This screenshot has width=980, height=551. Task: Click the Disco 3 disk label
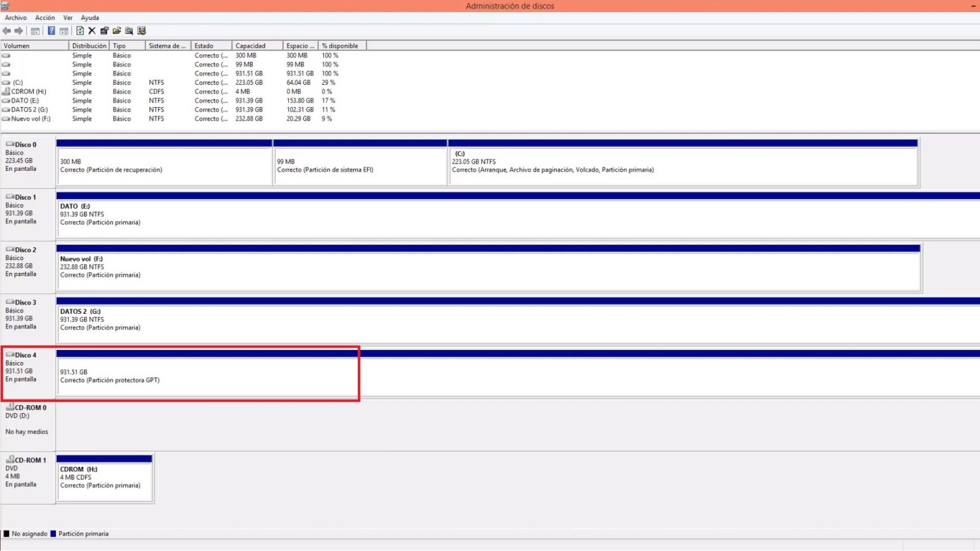[x=28, y=320]
